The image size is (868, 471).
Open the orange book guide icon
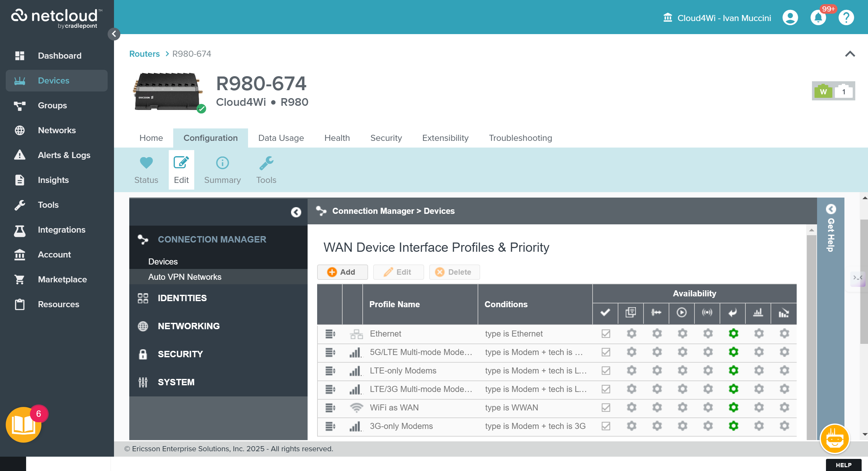tap(24, 424)
